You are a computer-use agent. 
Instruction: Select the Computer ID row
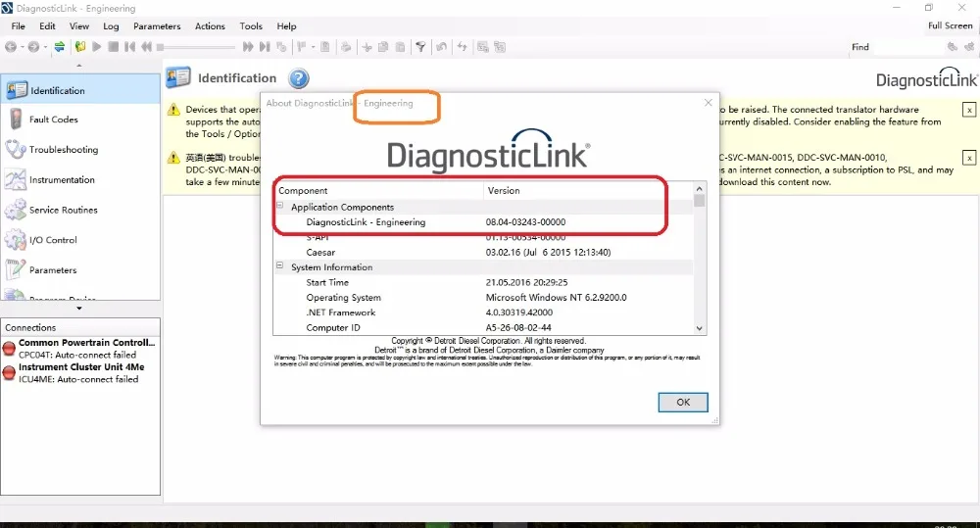click(483, 327)
